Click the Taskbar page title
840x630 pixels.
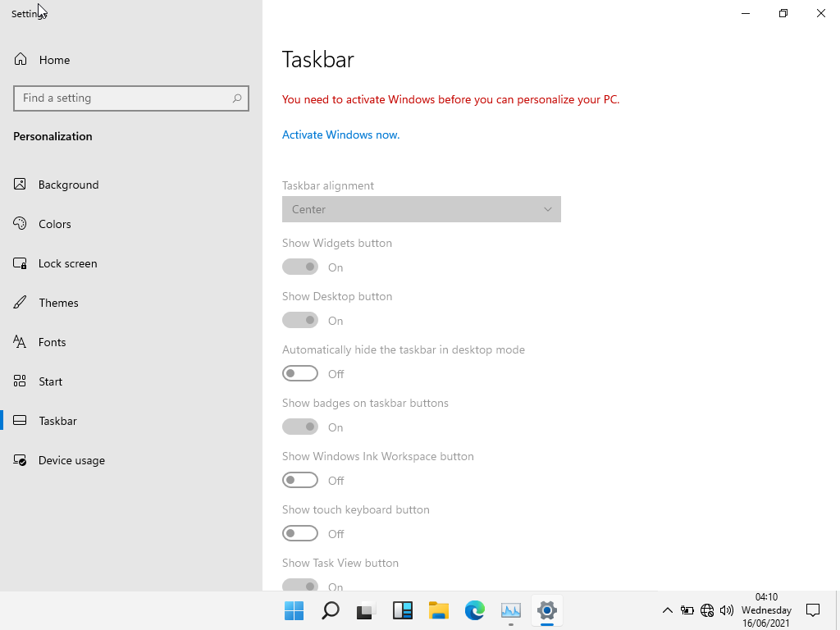[318, 59]
